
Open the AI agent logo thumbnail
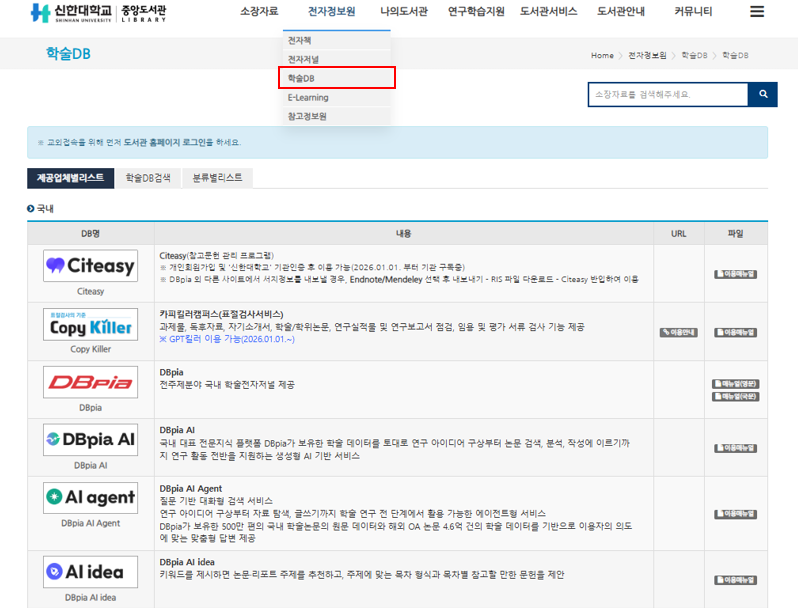91,498
